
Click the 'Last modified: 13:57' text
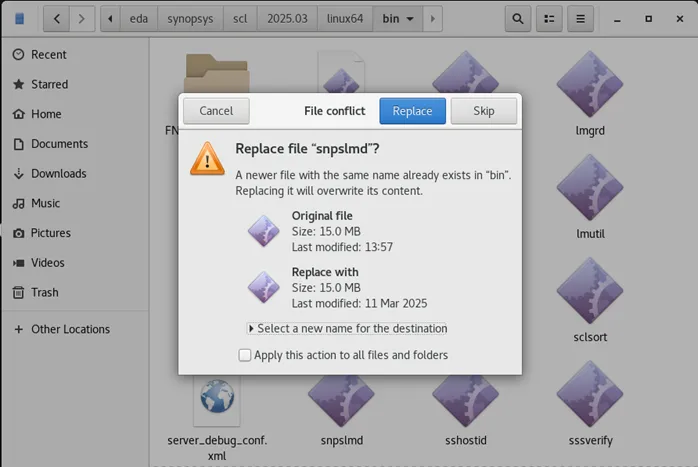pyautogui.click(x=342, y=247)
